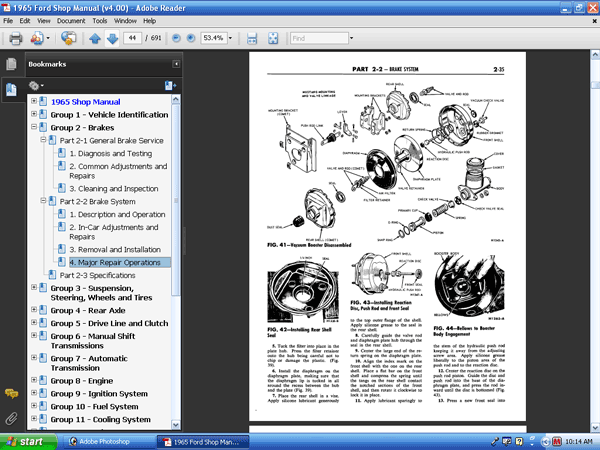Open the Comments panel icon
The height and width of the screenshot is (450, 600).
pos(11,393)
